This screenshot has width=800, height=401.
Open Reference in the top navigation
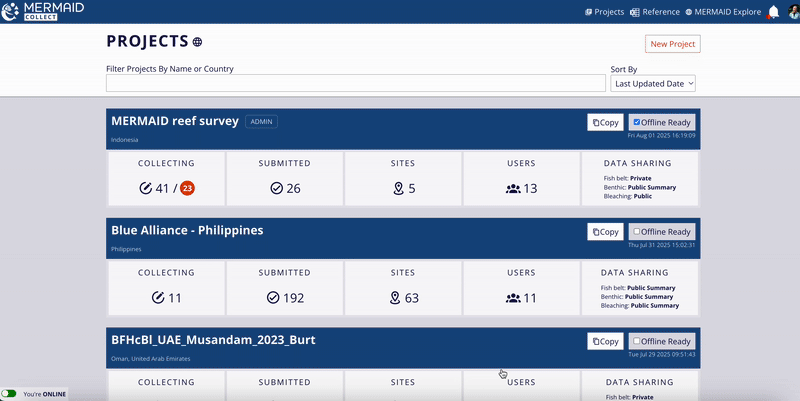click(655, 12)
